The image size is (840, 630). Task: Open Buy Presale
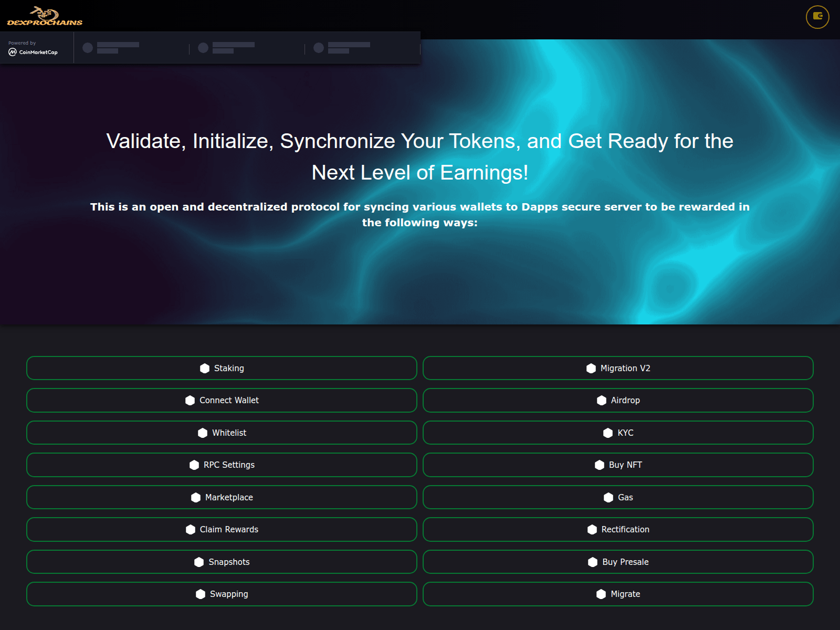[x=618, y=562]
